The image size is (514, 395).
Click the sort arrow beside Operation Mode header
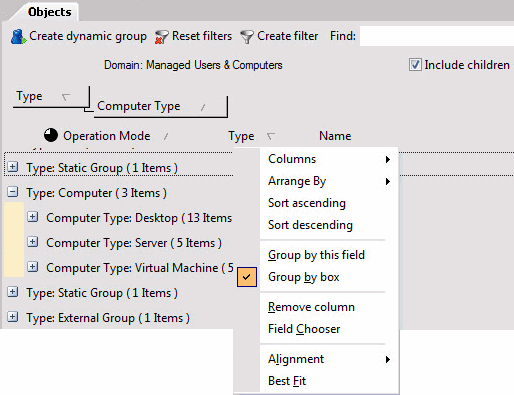[x=166, y=136]
